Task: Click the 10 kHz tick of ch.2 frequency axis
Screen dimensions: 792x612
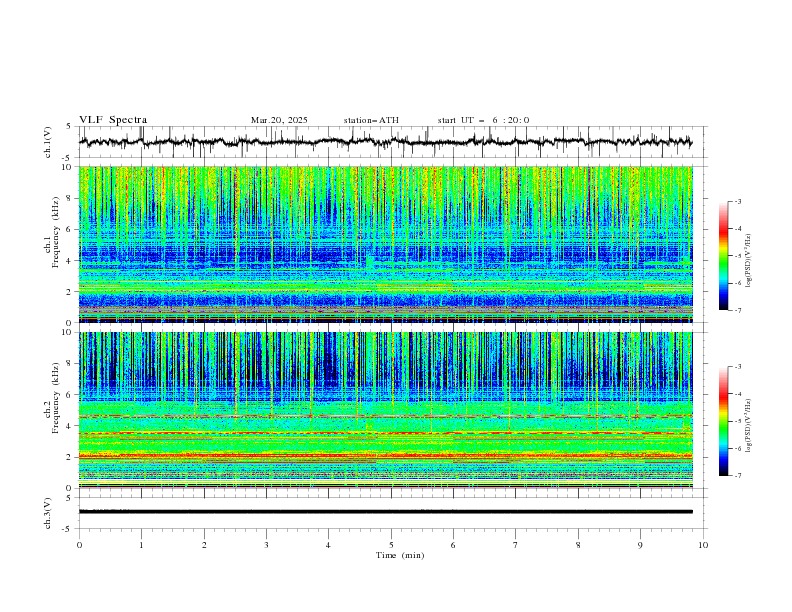Action: pos(68,332)
